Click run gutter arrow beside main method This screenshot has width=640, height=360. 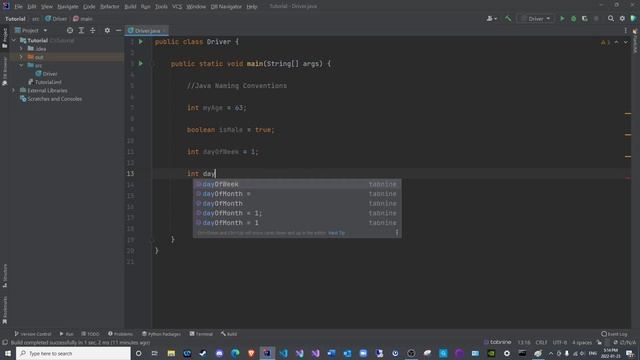coord(141,64)
